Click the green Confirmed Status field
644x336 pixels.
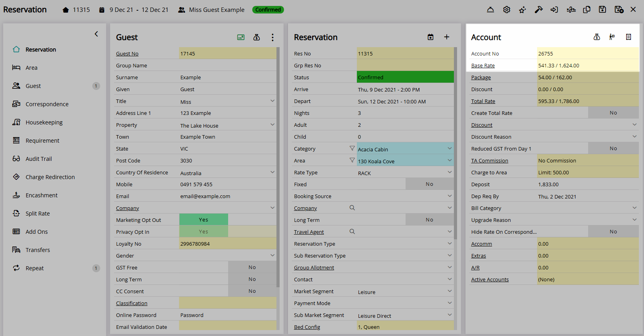point(405,77)
